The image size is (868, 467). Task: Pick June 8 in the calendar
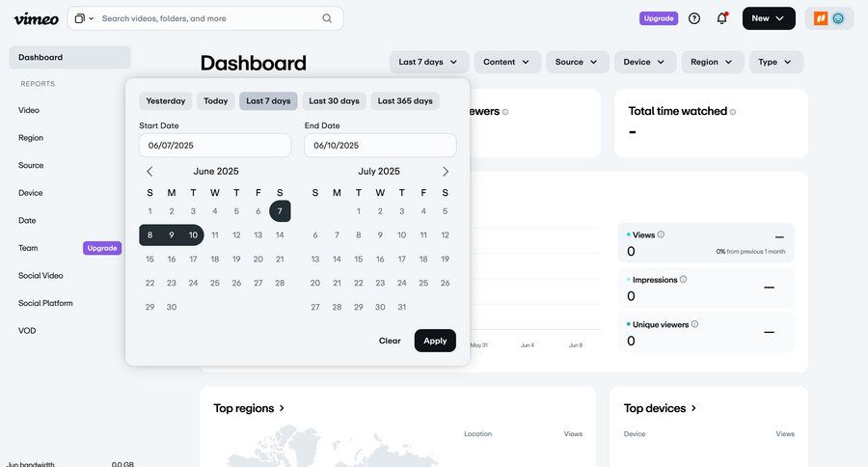coord(150,234)
